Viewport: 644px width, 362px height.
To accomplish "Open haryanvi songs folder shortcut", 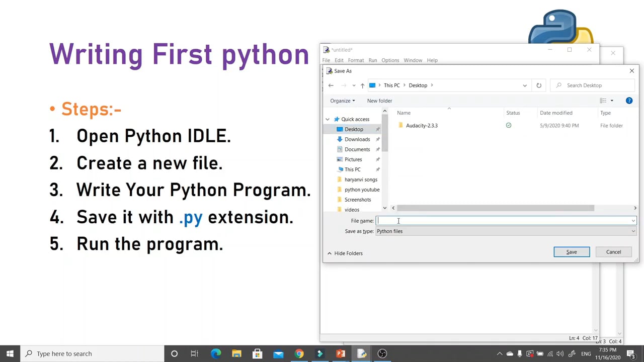I will (361, 179).
